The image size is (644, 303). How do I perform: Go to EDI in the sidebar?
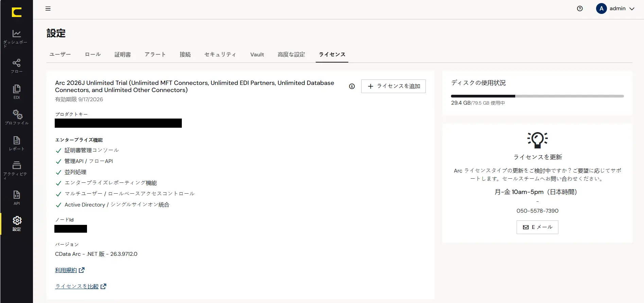click(x=16, y=92)
